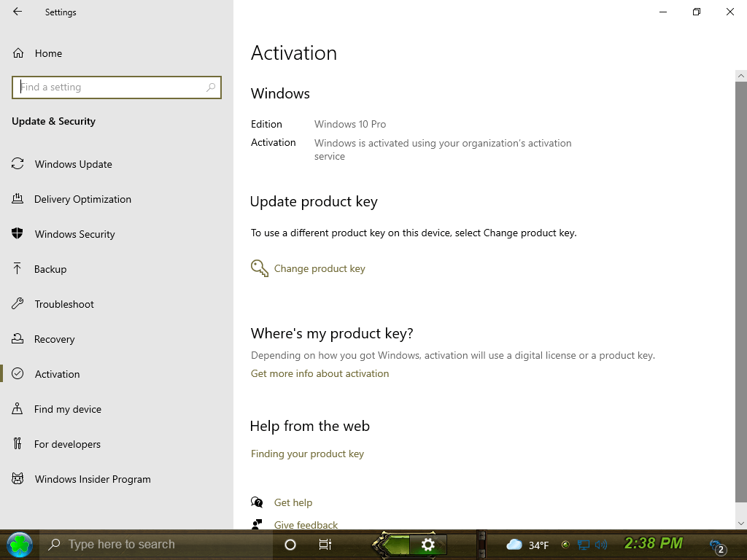Go back using the Settings back arrow
747x560 pixels.
click(18, 12)
